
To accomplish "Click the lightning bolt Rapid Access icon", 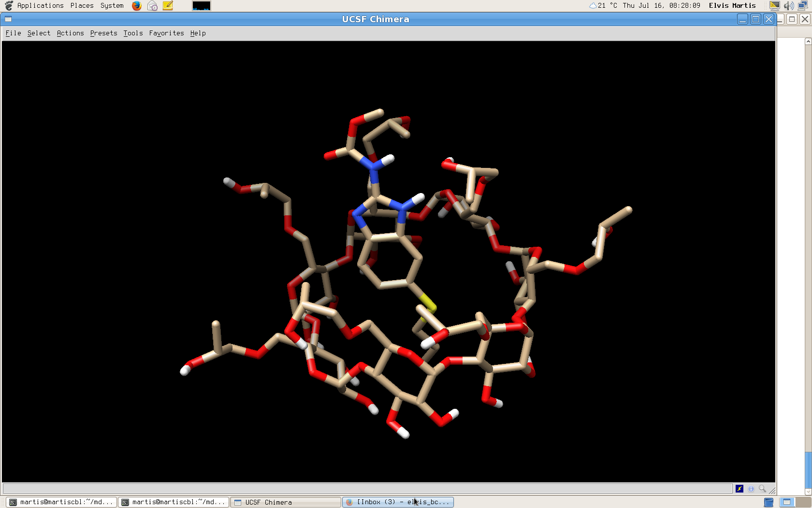I will [x=739, y=489].
